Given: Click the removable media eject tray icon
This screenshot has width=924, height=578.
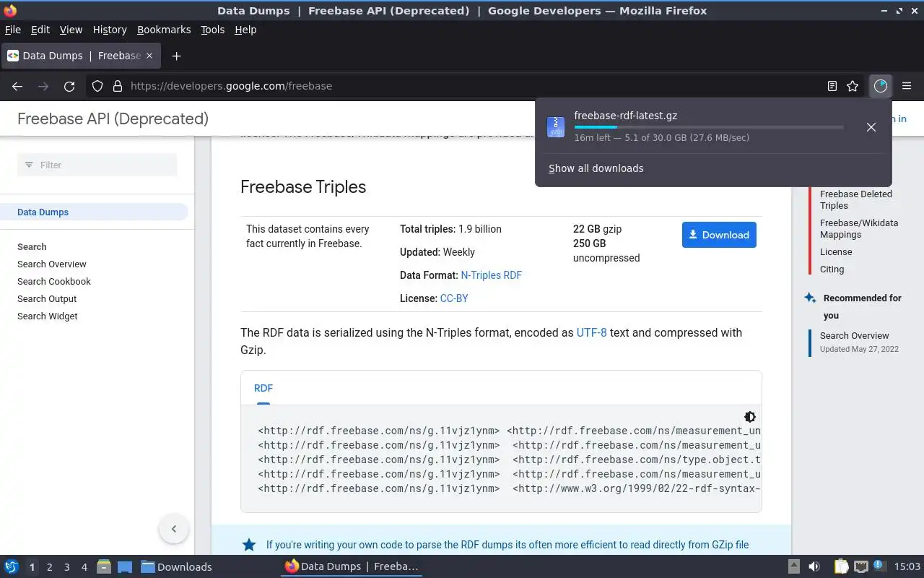Looking at the screenshot, I should [794, 566].
